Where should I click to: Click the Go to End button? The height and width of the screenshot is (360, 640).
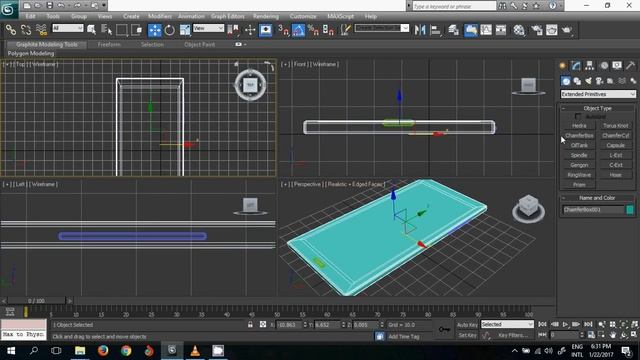click(588, 324)
